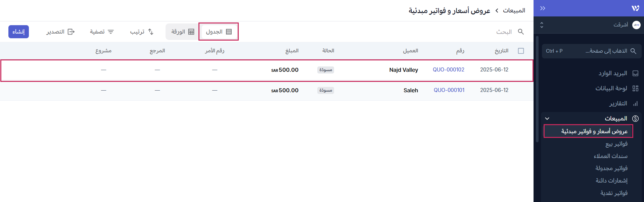Open the dashboard (لوحة البيانات) grid icon
The height and width of the screenshot is (202, 644).
(635, 89)
